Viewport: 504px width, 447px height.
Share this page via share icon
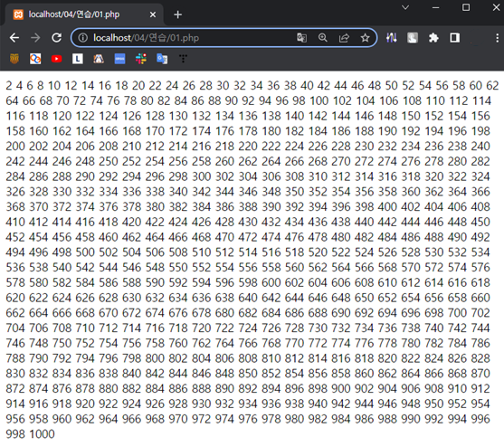344,38
